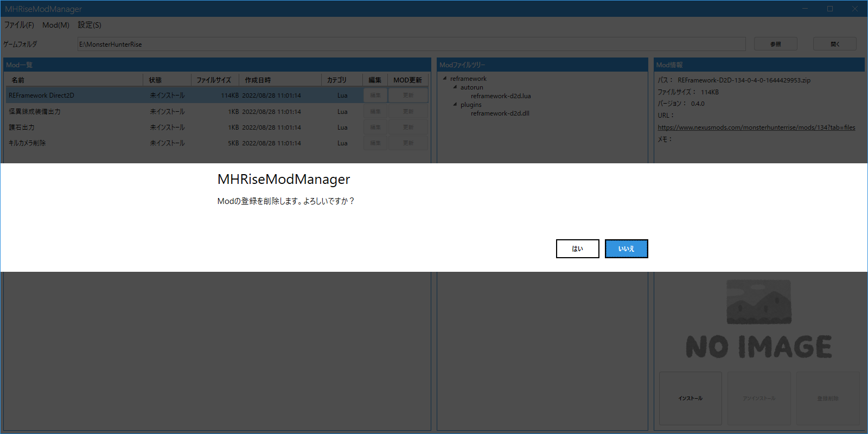Sort by 名前 column header
This screenshot has height=434, width=868.
tap(75, 80)
